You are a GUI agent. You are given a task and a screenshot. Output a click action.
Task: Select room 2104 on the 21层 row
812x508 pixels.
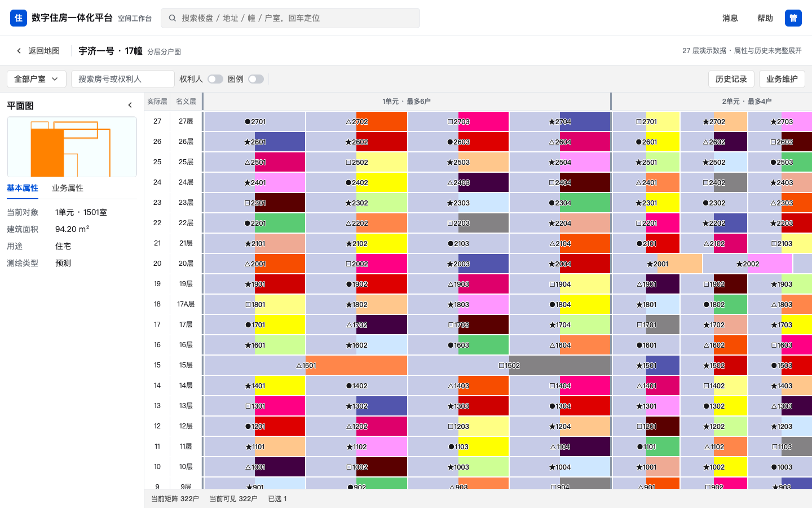[560, 243]
